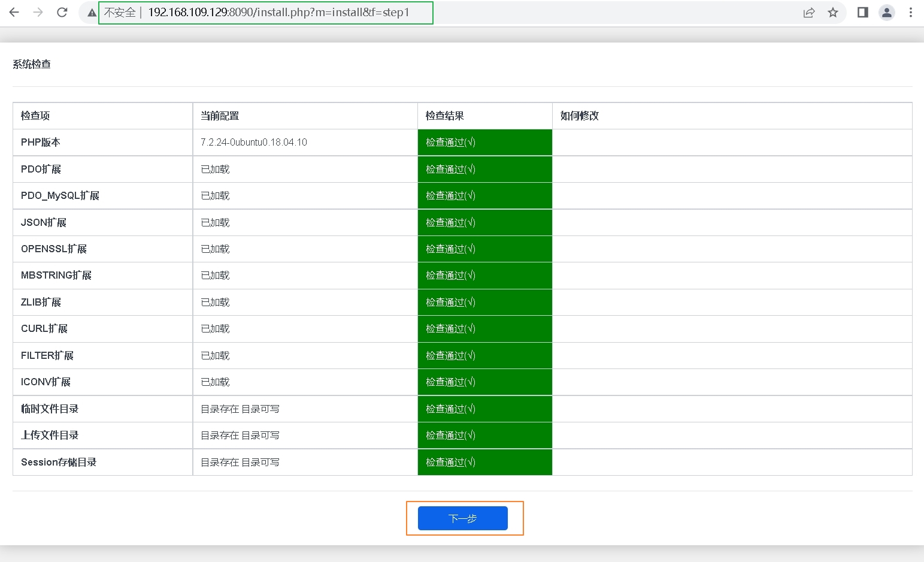Click the 7.2.24-0ubuntu0.18.04.10 version value
This screenshot has width=924, height=562.
pyautogui.click(x=254, y=143)
